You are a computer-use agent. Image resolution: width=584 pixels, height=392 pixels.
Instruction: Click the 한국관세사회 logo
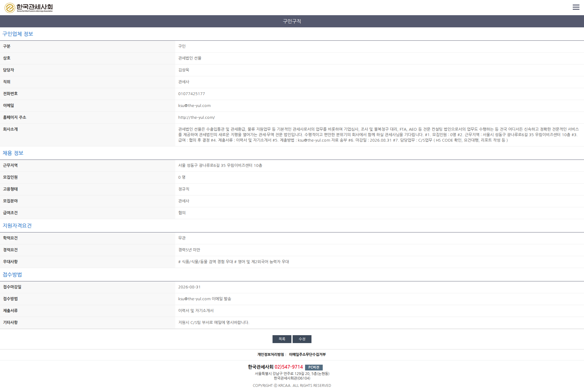pyautogui.click(x=29, y=8)
